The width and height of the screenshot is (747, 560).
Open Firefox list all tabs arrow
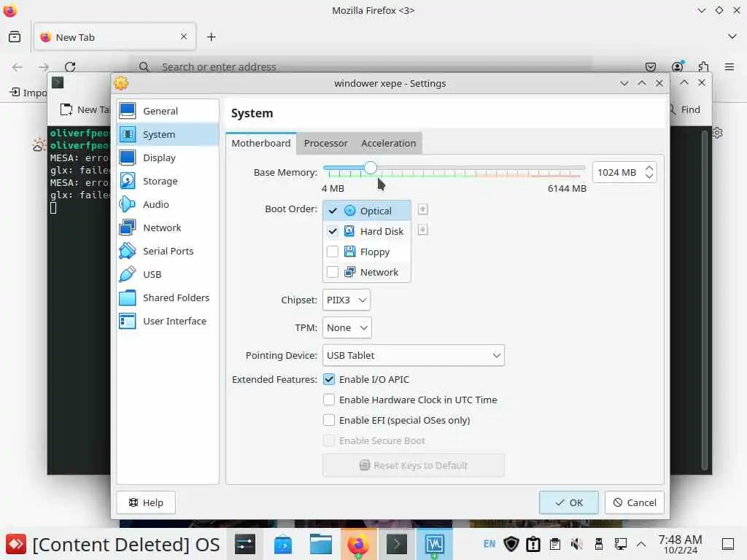[x=732, y=36]
